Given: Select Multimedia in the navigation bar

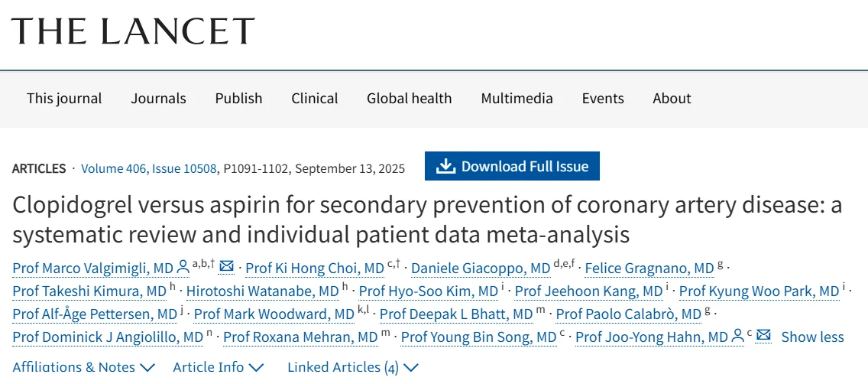Looking at the screenshot, I should point(517,99).
